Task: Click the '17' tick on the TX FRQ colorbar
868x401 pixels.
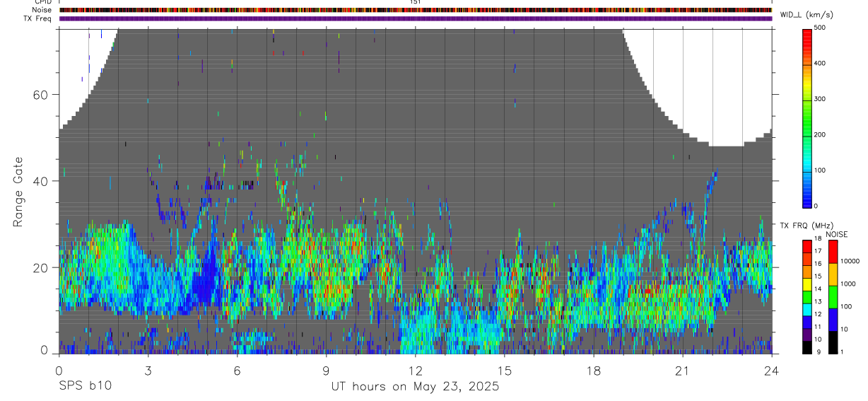Action: (x=819, y=251)
